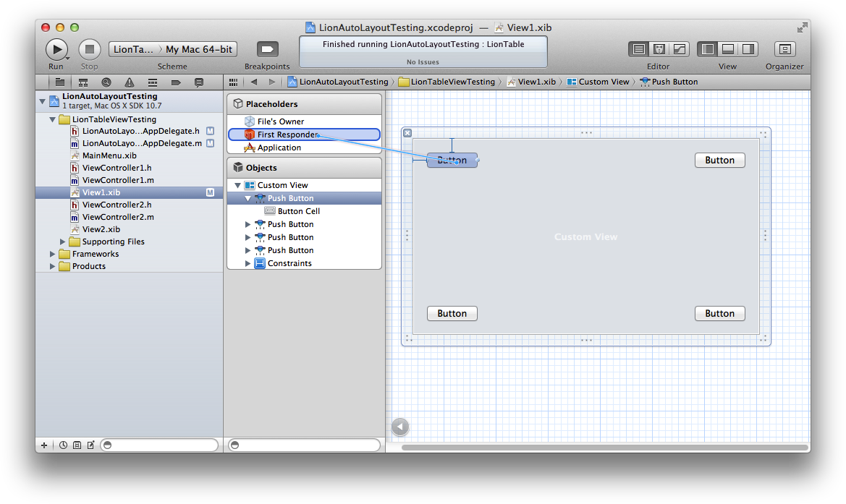The height and width of the screenshot is (504, 846).
Task: Close the Custom View on canvas
Action: click(407, 133)
